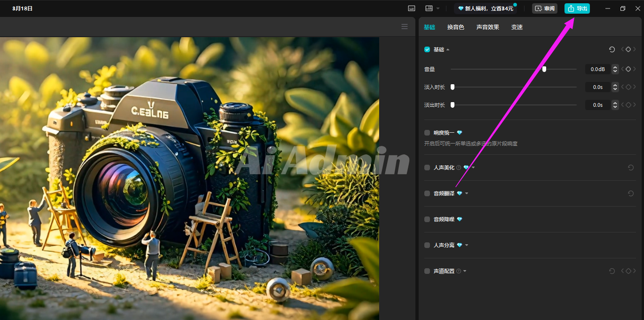Open the preview panel hamburger menu
Image resolution: width=644 pixels, height=320 pixels.
click(x=405, y=27)
